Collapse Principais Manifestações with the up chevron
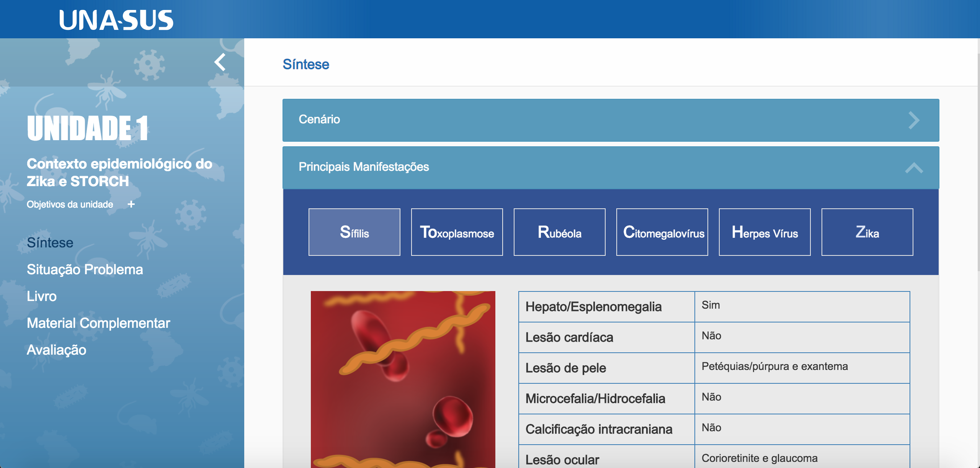This screenshot has height=468, width=980. tap(914, 168)
